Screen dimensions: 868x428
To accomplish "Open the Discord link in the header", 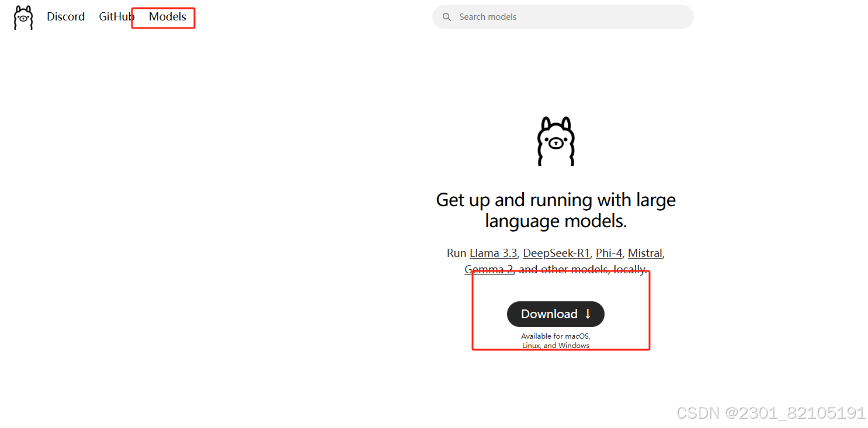I will (66, 17).
